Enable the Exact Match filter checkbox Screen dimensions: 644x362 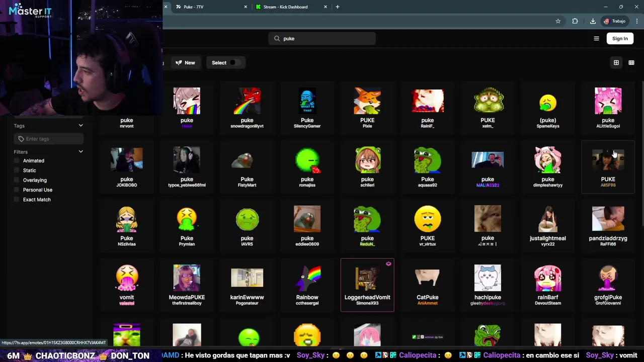coord(17,200)
